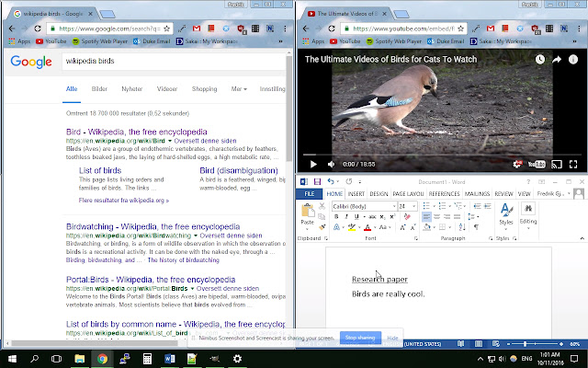Switch to the INSERT ribbon tab
This screenshot has width=588, height=368.
coord(355,194)
